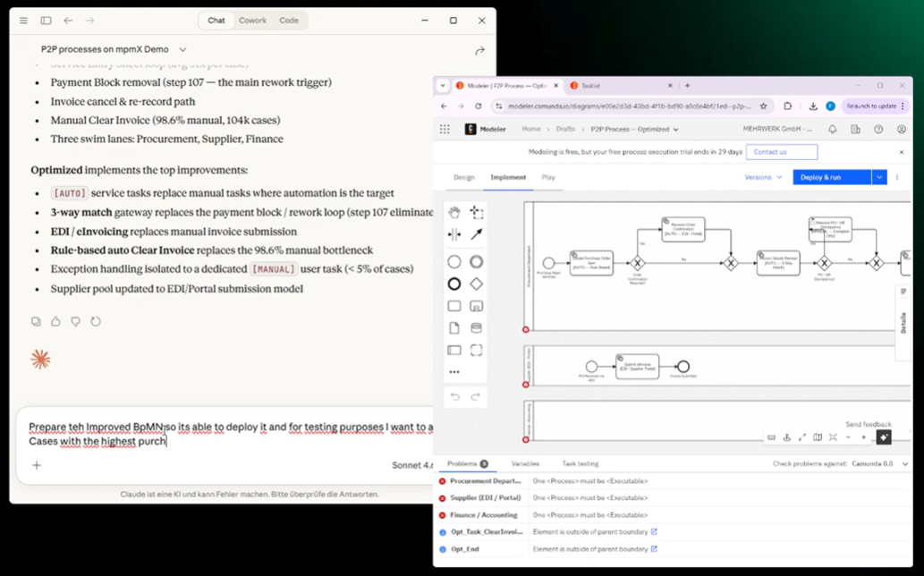Click the redo arrow in Modeler

click(x=476, y=396)
